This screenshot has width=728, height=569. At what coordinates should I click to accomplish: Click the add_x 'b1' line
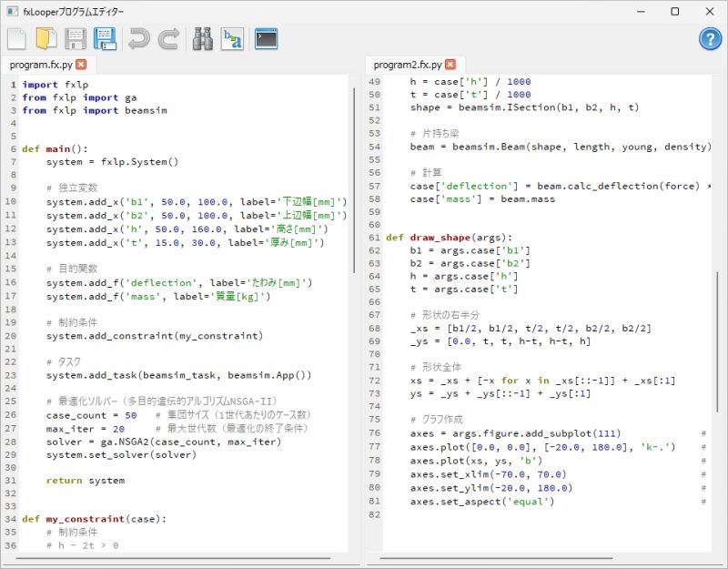pyautogui.click(x=197, y=202)
